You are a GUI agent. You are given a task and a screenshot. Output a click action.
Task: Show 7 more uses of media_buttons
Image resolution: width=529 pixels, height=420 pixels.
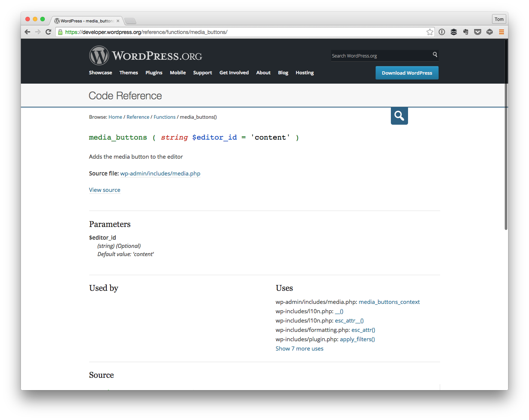[299, 348]
